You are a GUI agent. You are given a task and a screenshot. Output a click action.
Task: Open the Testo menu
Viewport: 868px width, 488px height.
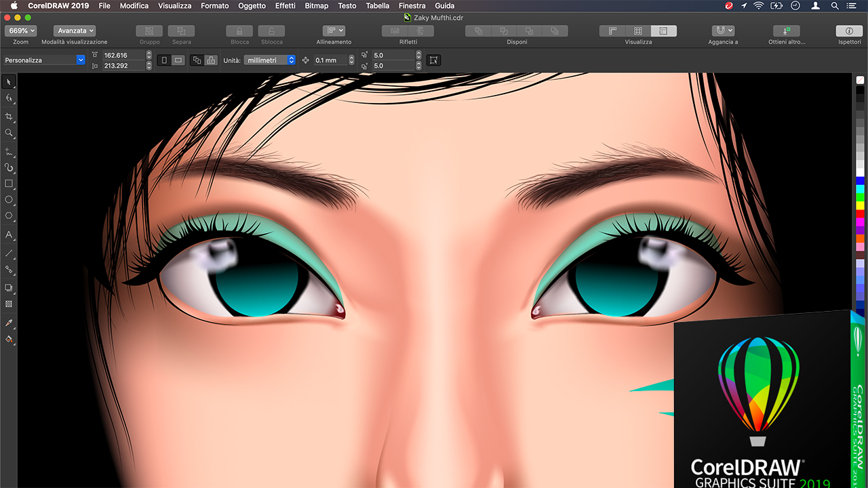coord(347,5)
